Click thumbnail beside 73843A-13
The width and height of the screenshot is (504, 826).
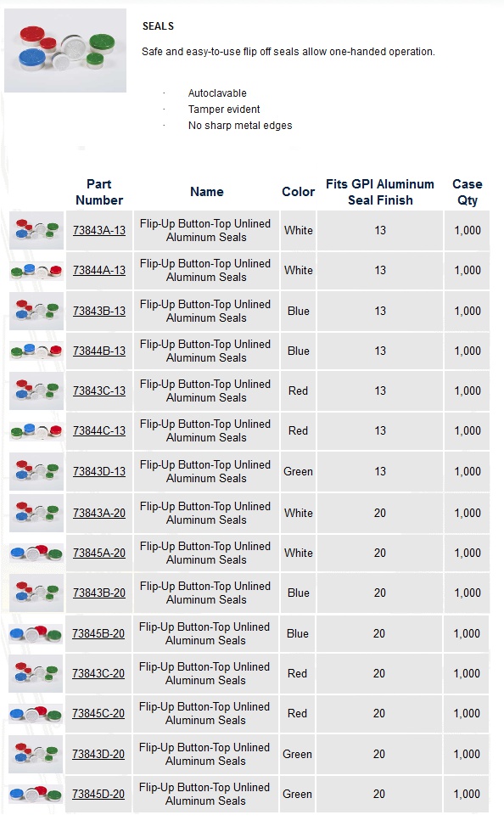36,230
